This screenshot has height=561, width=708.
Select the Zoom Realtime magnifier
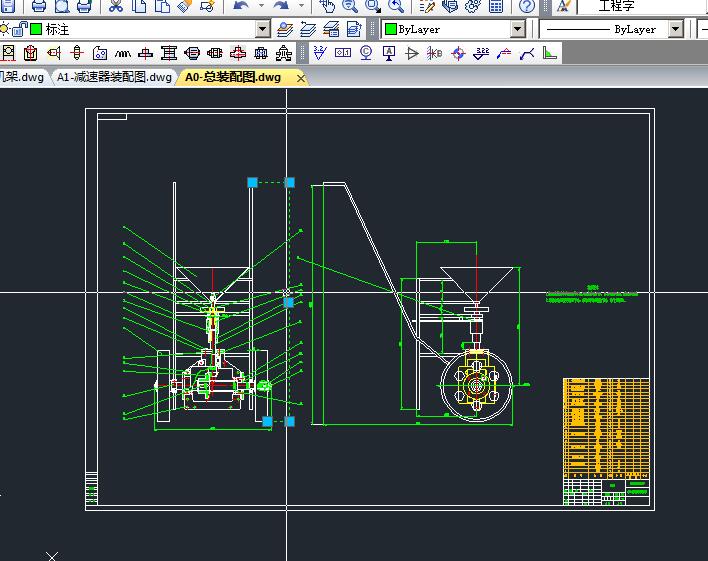pos(349,5)
